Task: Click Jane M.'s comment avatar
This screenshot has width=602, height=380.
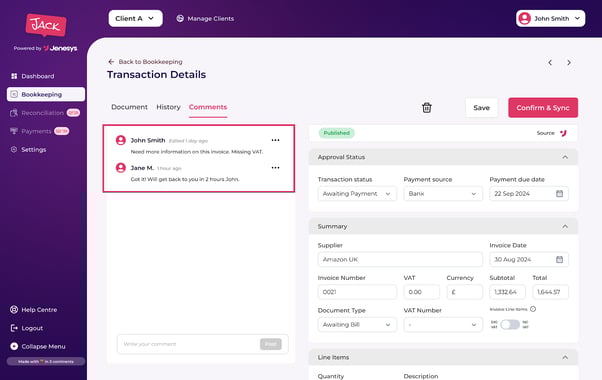Action: [x=121, y=168]
